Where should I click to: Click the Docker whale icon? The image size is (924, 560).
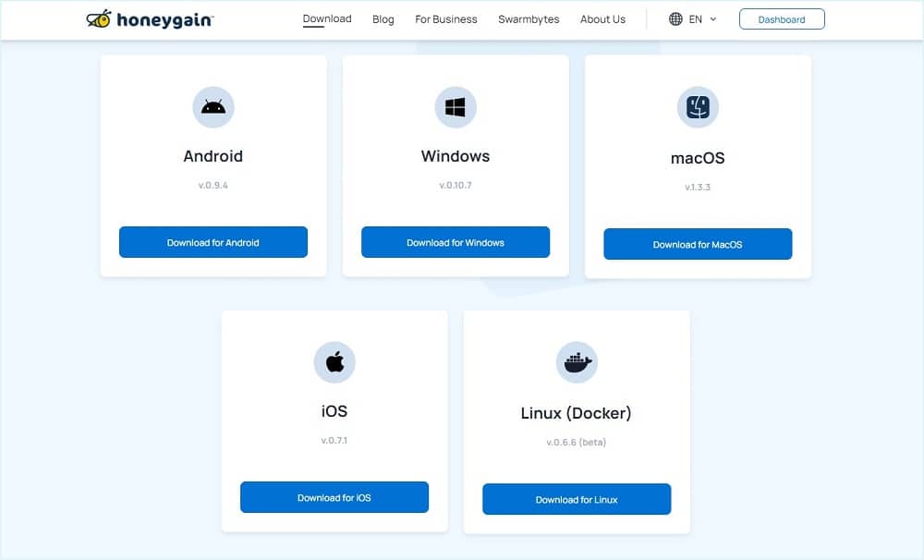click(x=577, y=362)
